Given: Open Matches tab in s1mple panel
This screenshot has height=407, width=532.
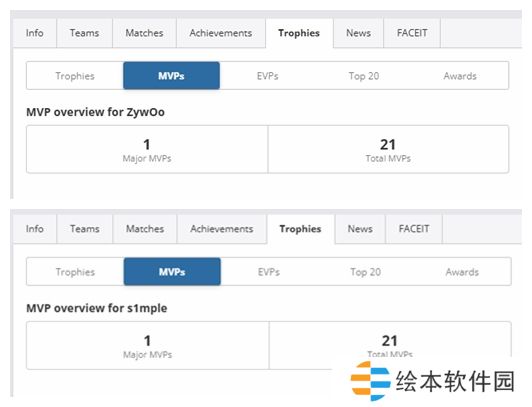Looking at the screenshot, I should click(145, 229).
